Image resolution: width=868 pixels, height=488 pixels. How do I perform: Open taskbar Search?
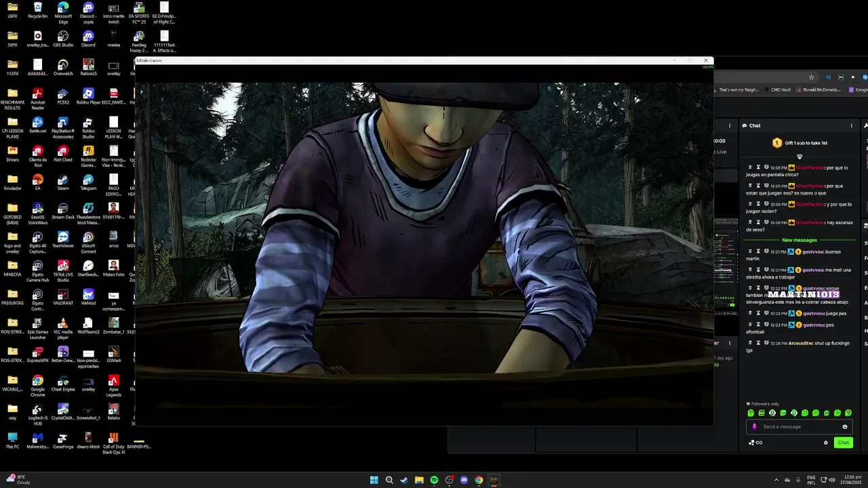(389, 480)
